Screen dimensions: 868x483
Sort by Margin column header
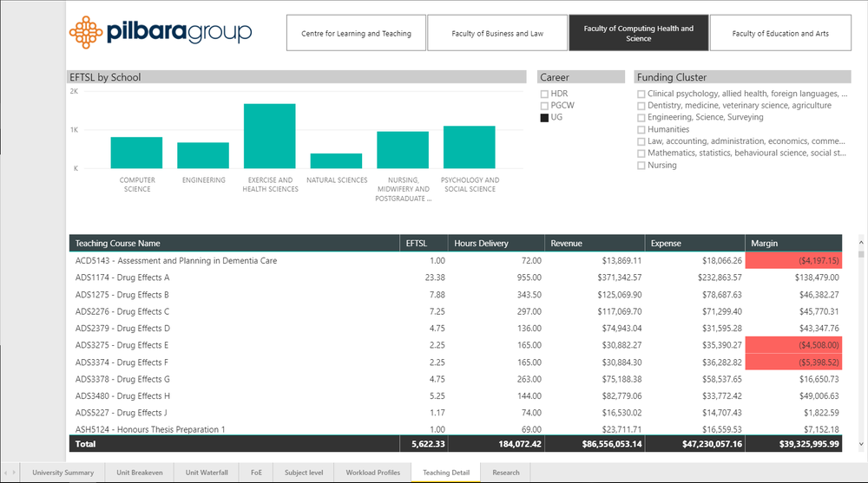[x=794, y=243]
